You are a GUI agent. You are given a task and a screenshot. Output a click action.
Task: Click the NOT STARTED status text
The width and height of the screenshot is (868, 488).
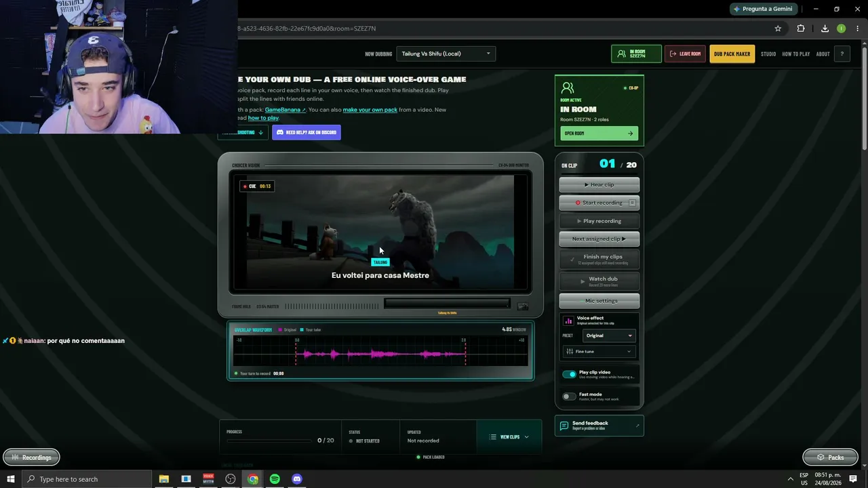click(368, 441)
